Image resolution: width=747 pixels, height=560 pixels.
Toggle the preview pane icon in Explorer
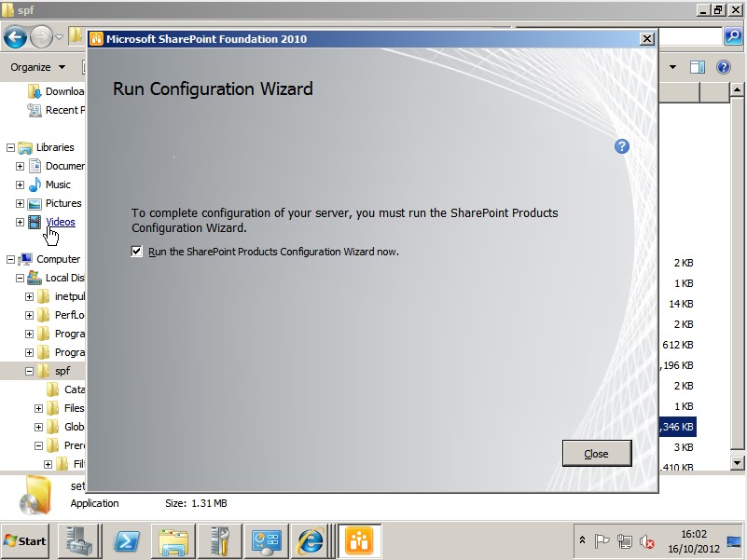[698, 67]
